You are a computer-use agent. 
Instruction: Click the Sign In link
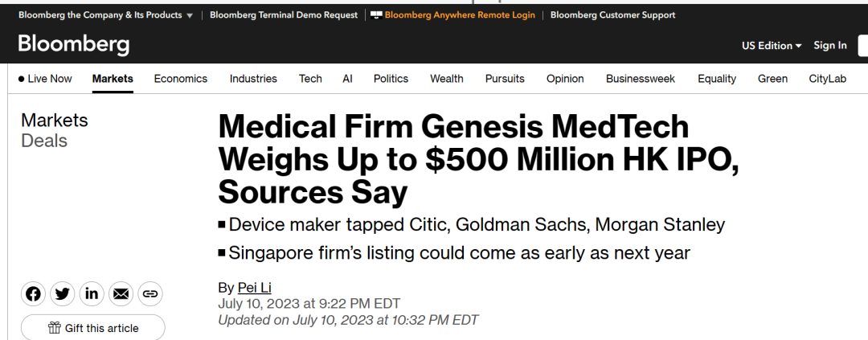[829, 46]
